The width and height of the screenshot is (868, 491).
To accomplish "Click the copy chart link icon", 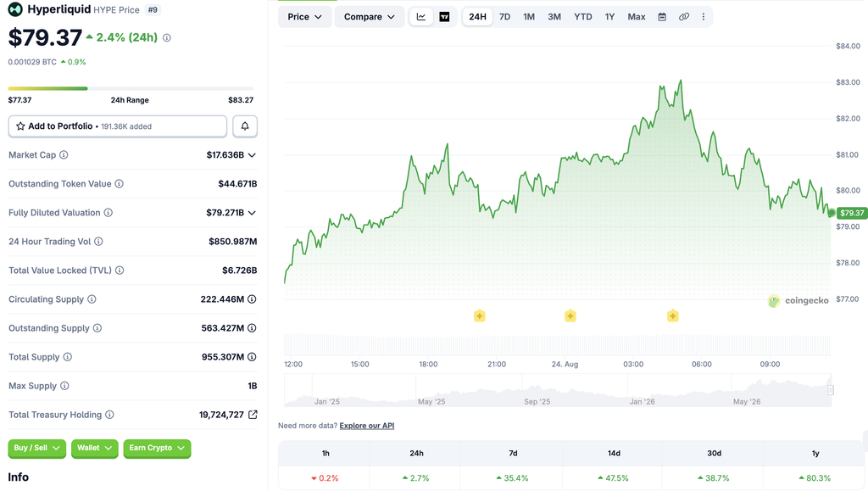I will (x=684, y=17).
